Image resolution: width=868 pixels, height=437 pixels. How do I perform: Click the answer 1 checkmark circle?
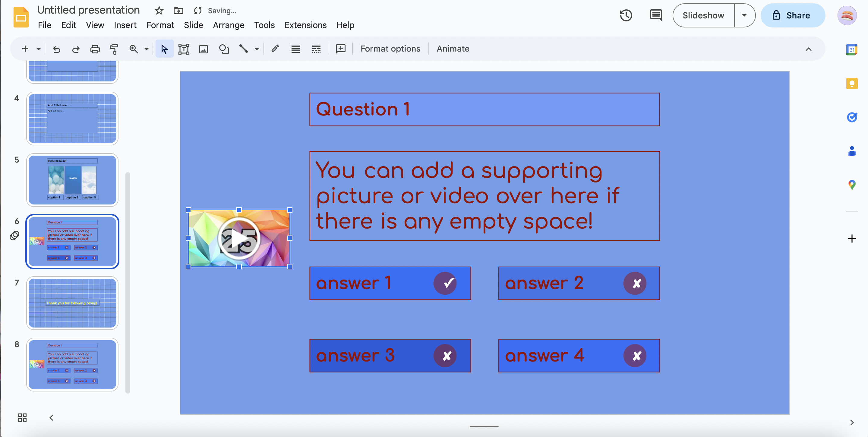pos(445,283)
